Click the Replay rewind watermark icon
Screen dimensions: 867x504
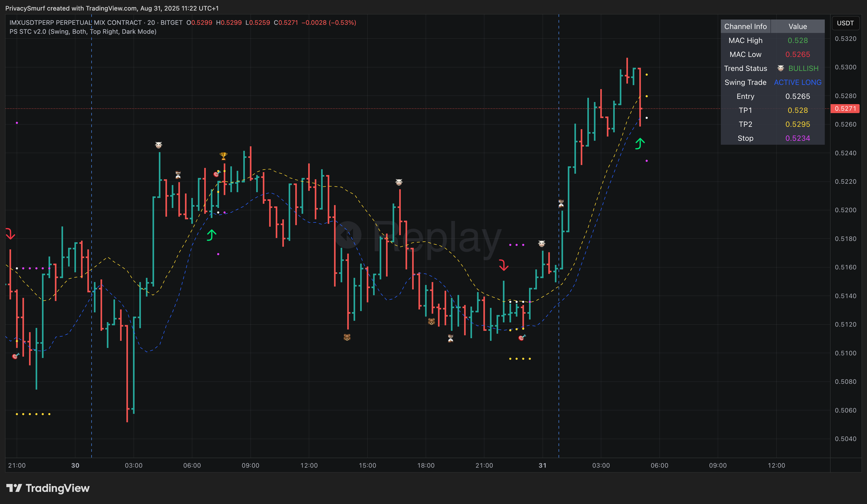pos(348,235)
